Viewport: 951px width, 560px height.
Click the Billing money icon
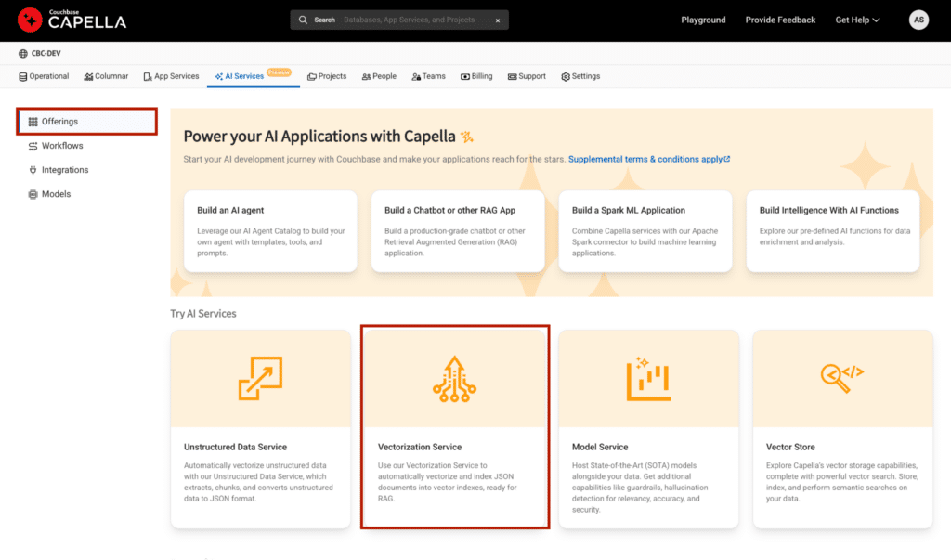pyautogui.click(x=465, y=77)
